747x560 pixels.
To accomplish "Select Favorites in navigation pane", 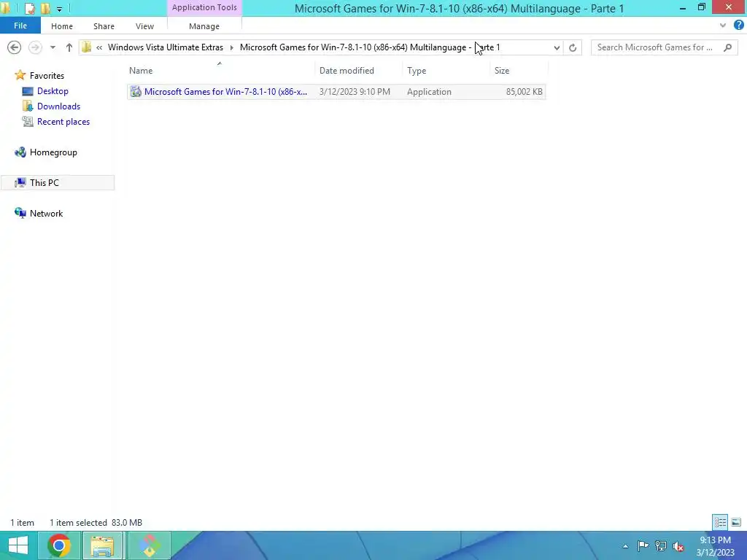I will (x=47, y=76).
